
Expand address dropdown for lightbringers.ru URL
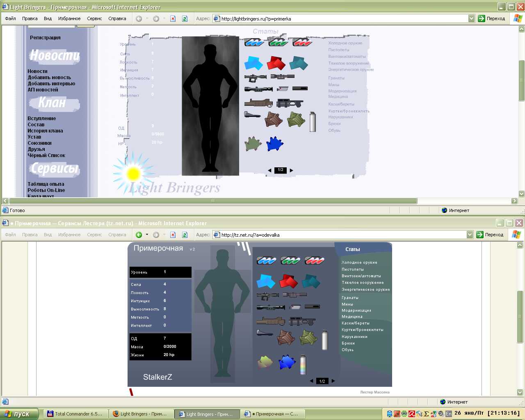tap(471, 18)
